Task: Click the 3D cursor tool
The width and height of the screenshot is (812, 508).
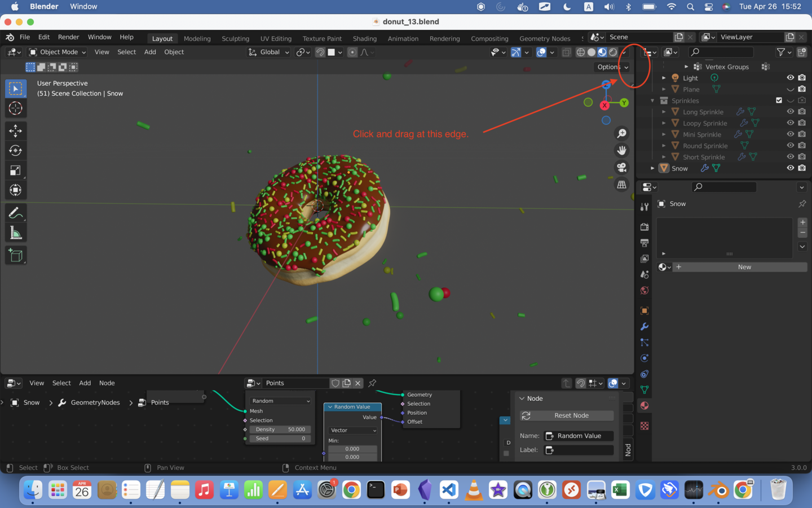Action: pyautogui.click(x=15, y=108)
